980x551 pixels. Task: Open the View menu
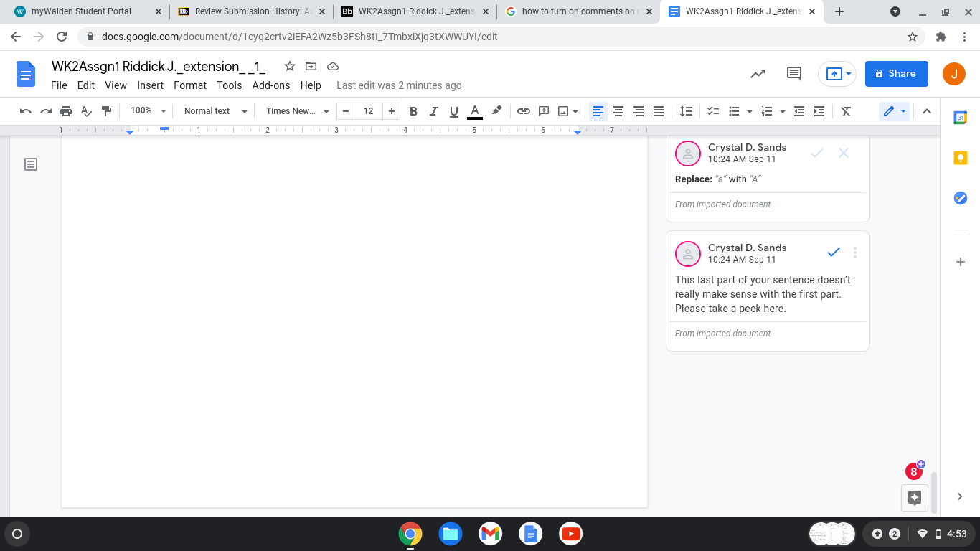click(116, 85)
